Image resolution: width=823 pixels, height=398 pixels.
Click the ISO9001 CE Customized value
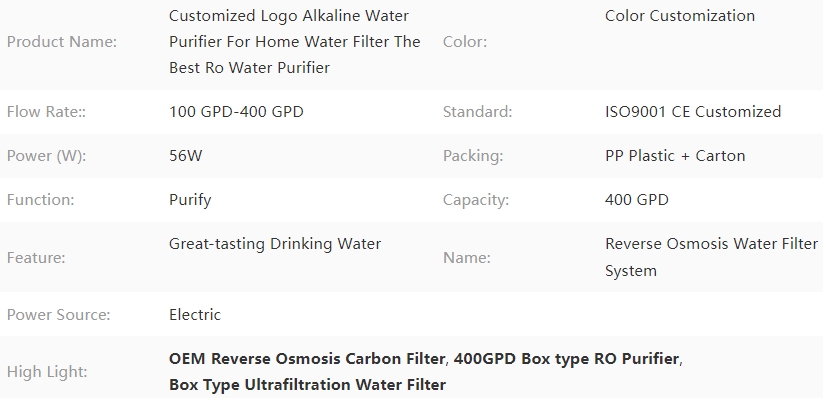(693, 112)
